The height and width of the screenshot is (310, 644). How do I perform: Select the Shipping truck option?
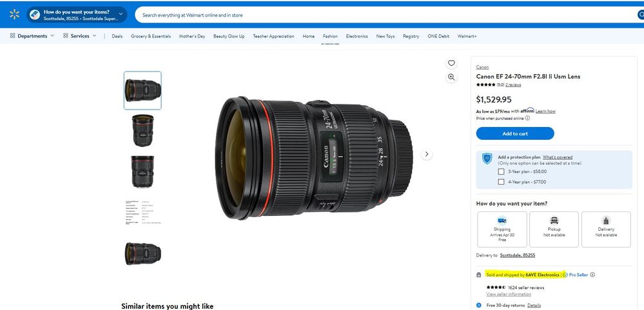[502, 229]
